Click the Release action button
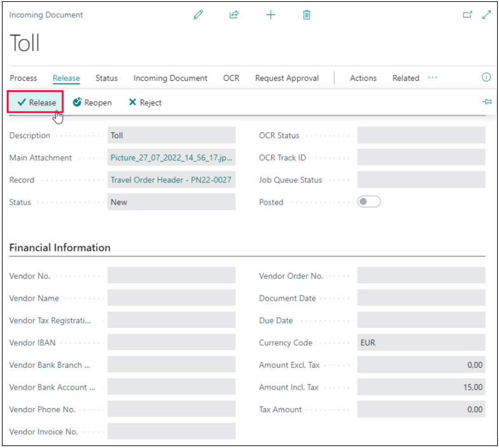Viewport: 499px width, 448px height. pyautogui.click(x=36, y=102)
